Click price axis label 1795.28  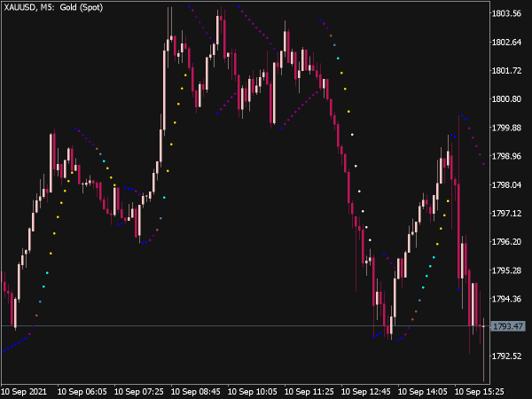tap(506, 270)
